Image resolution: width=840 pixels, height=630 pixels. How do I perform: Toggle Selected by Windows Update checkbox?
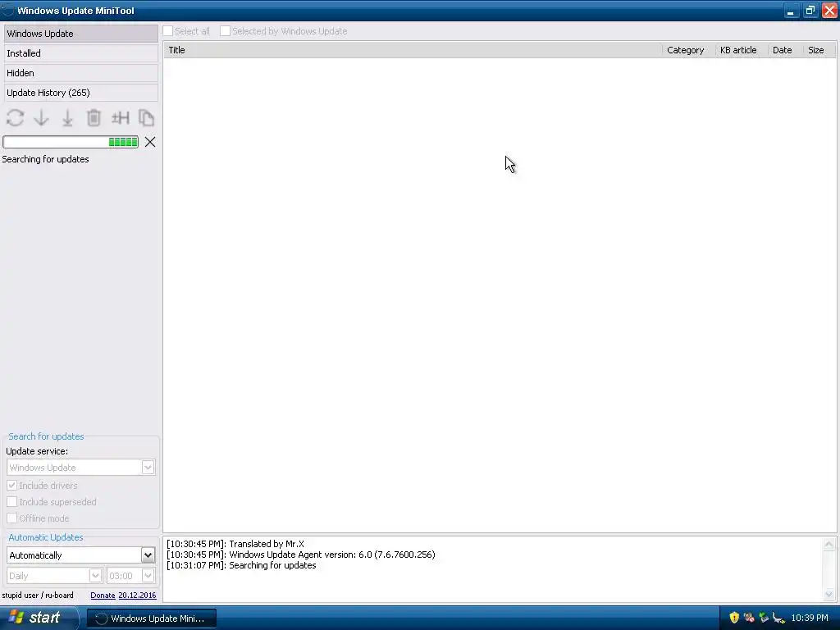click(225, 31)
